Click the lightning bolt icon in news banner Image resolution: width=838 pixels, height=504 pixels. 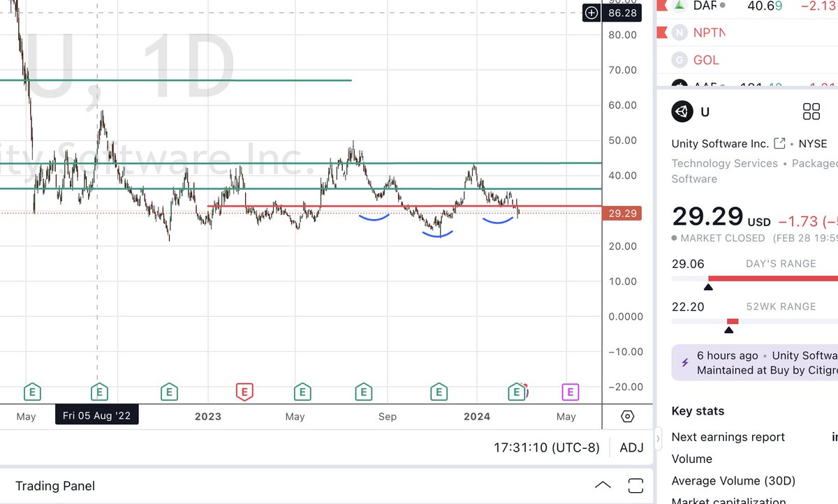coord(684,362)
